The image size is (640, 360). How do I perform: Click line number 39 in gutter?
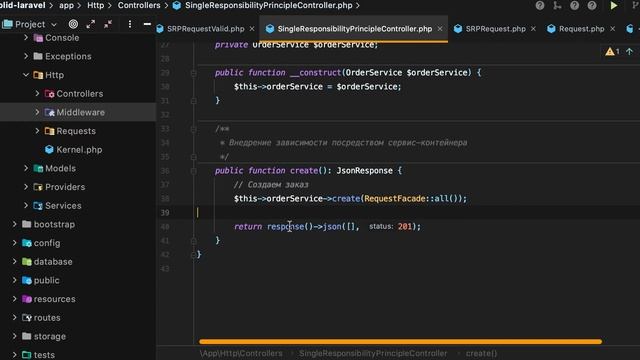pos(165,213)
